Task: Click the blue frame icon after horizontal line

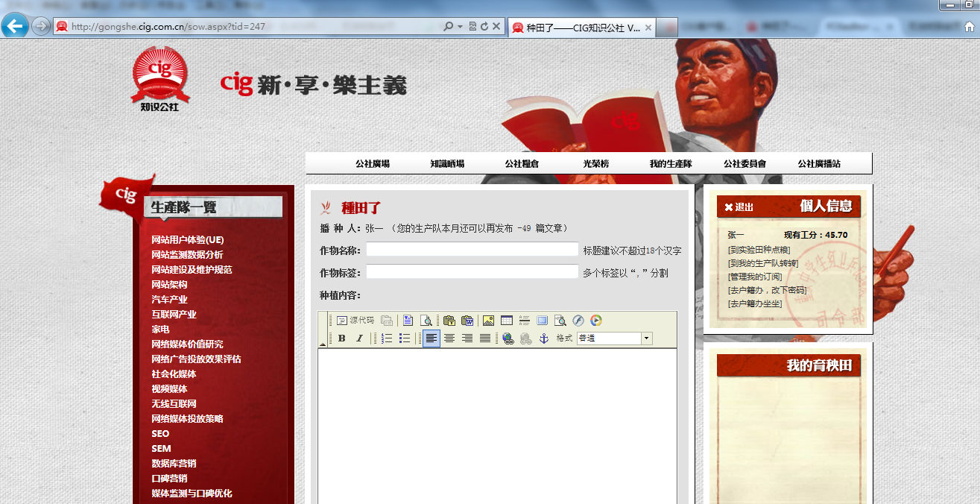Action: tap(542, 321)
